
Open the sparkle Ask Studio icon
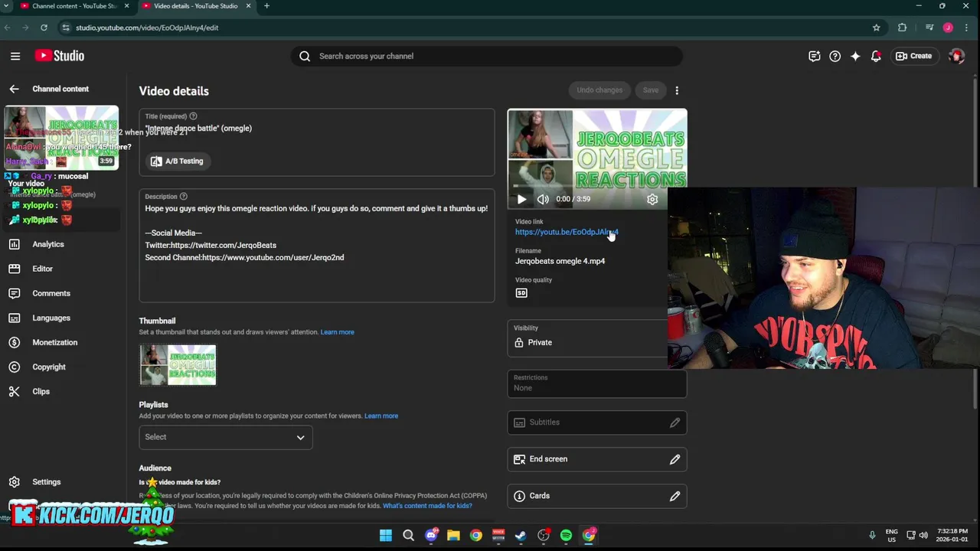pos(855,56)
